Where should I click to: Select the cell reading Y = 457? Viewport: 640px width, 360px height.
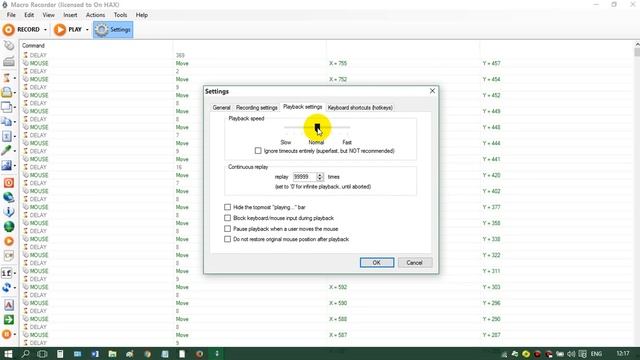491,63
